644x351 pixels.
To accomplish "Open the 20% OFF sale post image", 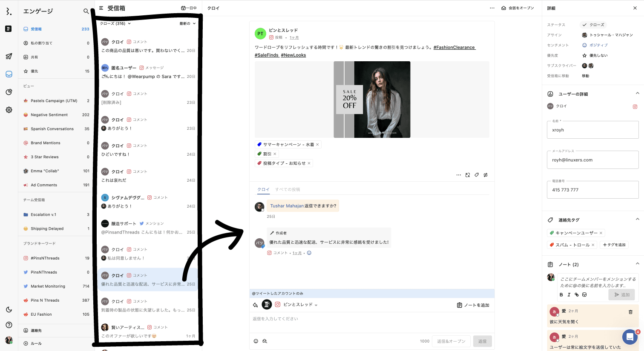I will pos(372,100).
